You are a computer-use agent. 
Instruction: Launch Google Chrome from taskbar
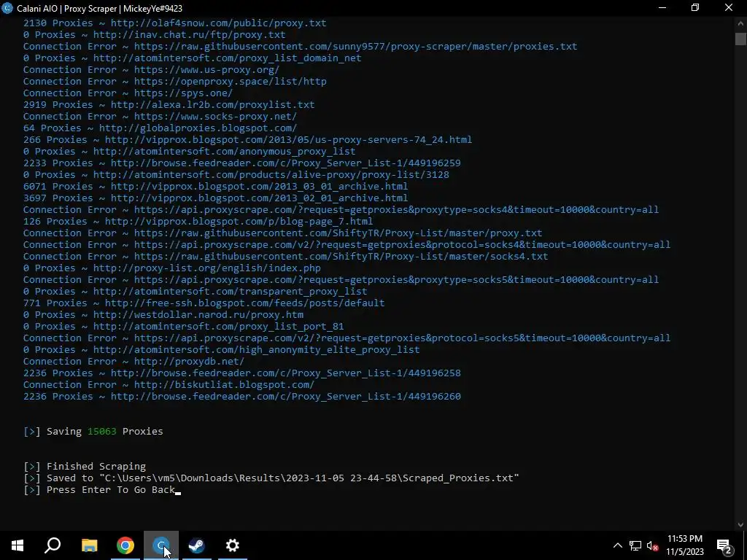point(125,545)
